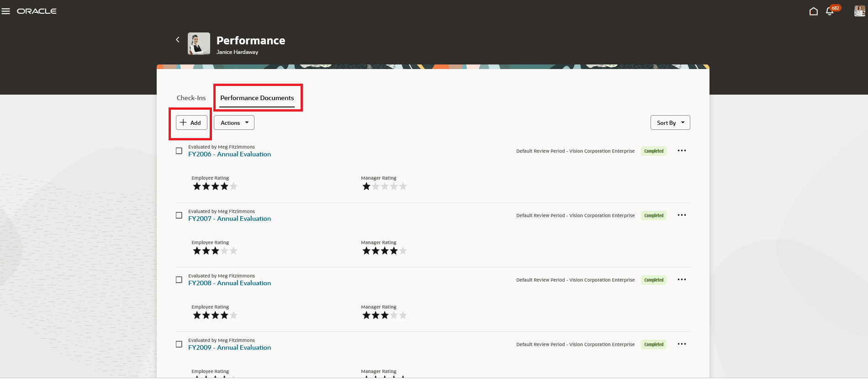The height and width of the screenshot is (379, 868).
Task: Expand the Actions dropdown
Action: click(x=234, y=123)
